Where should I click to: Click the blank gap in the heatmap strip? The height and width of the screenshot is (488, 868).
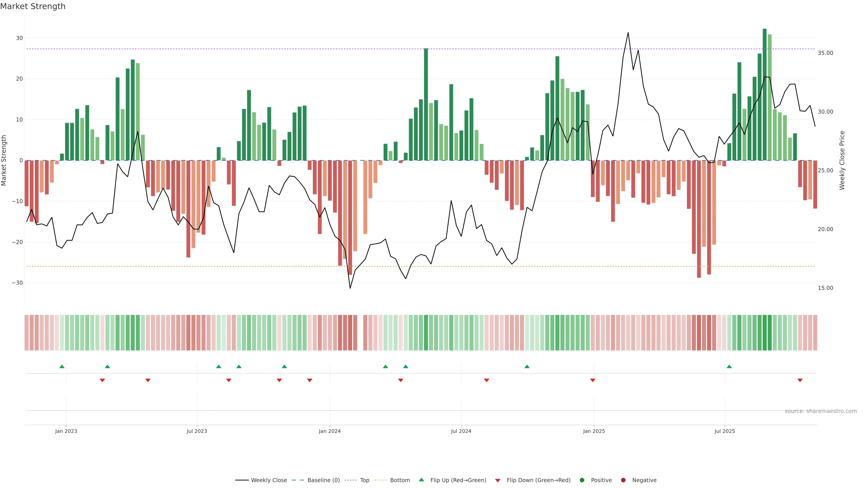360,333
